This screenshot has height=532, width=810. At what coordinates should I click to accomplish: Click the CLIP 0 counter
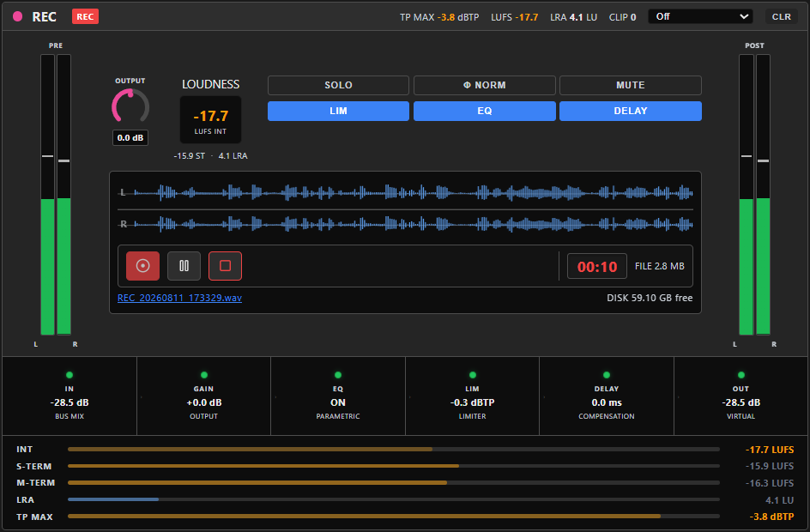[622, 17]
